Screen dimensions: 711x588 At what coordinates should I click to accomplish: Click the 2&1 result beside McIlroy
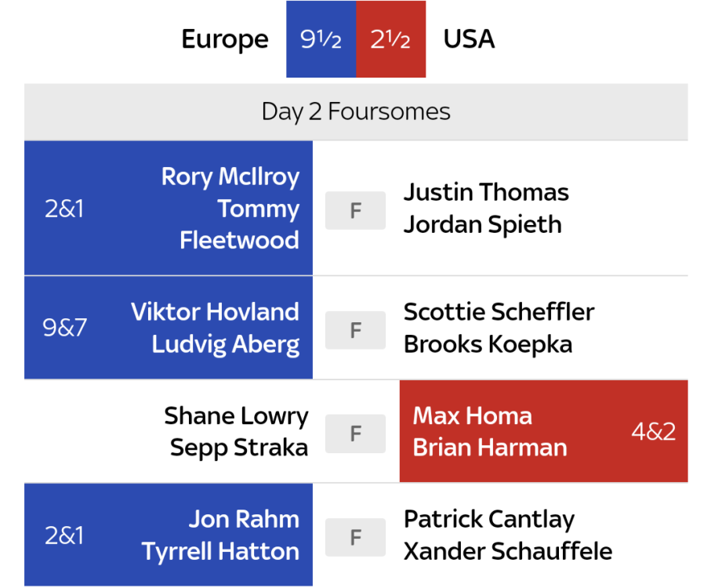(x=64, y=209)
